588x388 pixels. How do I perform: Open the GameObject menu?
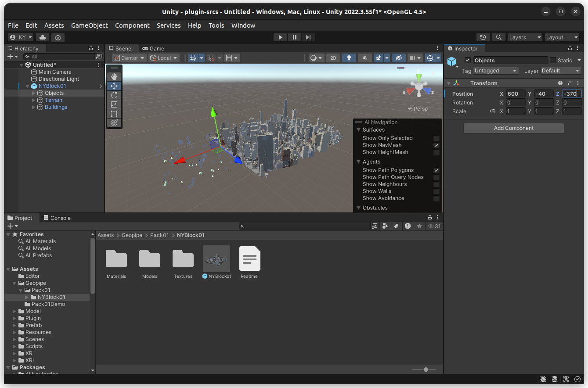coord(89,25)
